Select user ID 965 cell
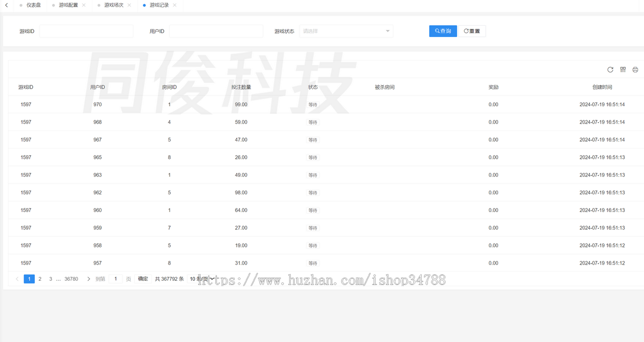The image size is (644, 342). [x=97, y=157]
